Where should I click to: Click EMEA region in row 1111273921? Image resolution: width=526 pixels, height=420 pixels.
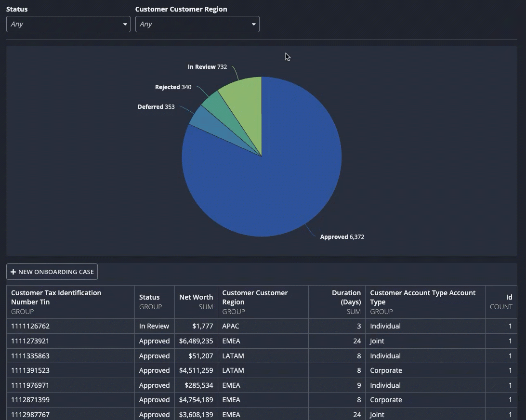pyautogui.click(x=263, y=341)
